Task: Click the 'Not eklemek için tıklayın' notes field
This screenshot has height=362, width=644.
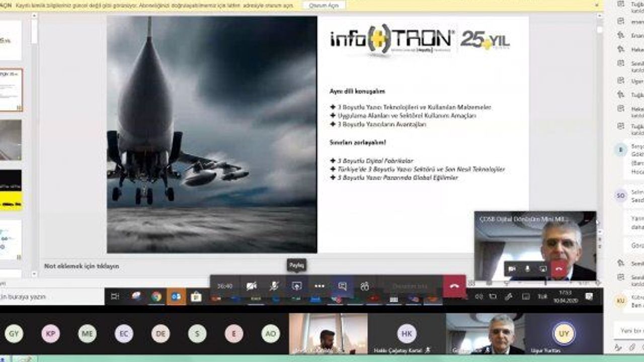Action: 82,266
